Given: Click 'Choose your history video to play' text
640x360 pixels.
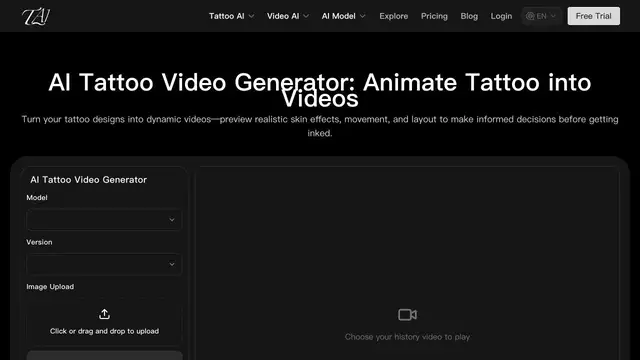Looking at the screenshot, I should click(407, 337).
